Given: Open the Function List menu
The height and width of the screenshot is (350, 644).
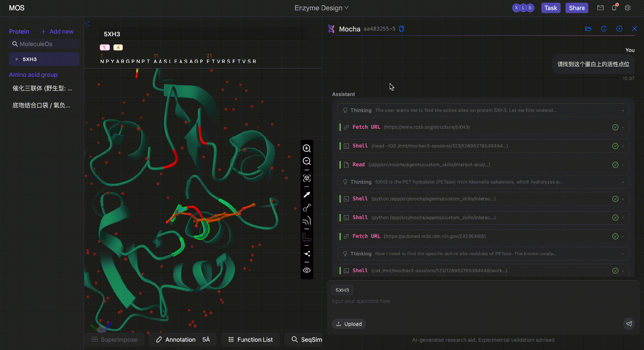Looking at the screenshot, I should click(x=251, y=340).
